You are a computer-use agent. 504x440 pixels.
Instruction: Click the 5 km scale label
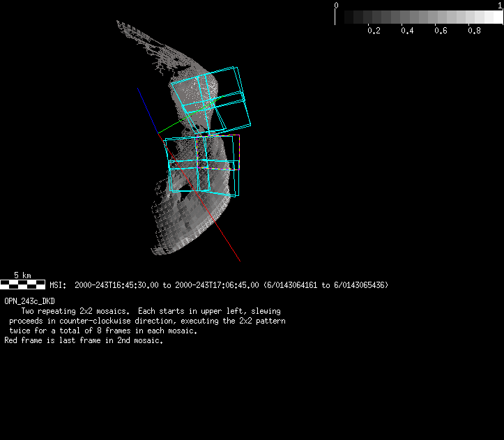(x=23, y=275)
